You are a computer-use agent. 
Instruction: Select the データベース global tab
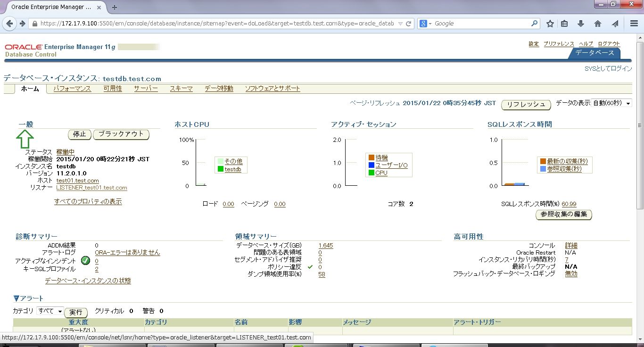point(595,53)
